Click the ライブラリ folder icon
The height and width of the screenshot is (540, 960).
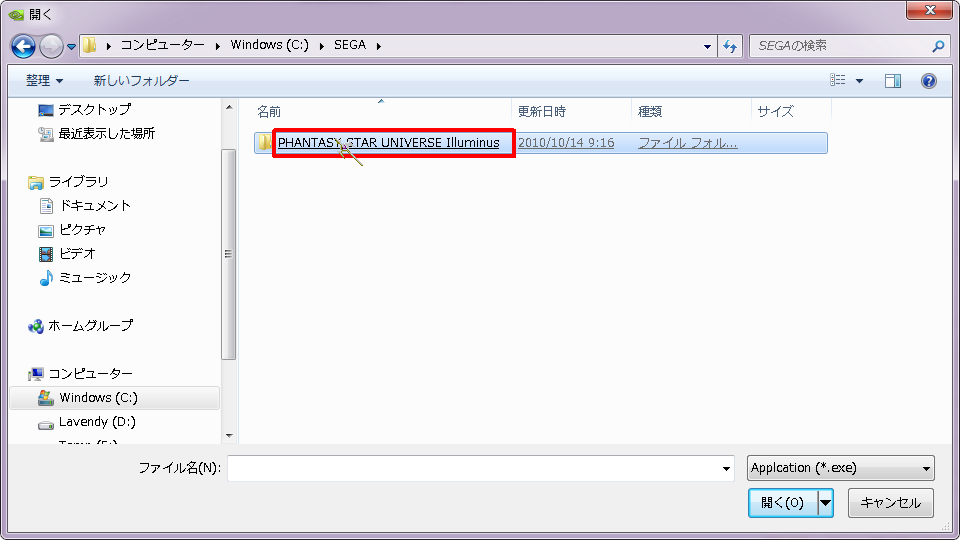[x=36, y=182]
